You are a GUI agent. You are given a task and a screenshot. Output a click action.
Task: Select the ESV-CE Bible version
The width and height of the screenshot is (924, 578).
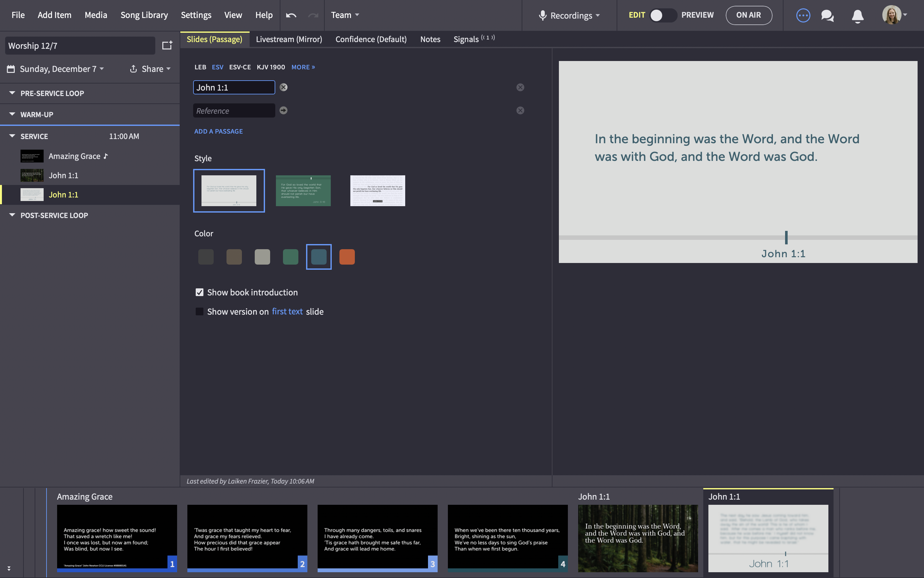(240, 67)
